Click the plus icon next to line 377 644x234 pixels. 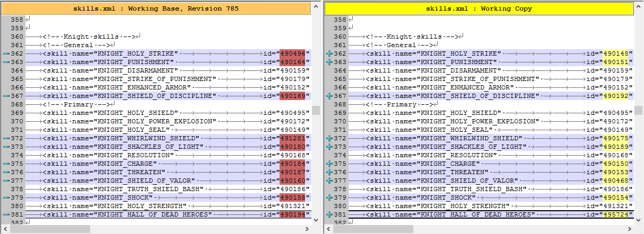(x=329, y=181)
